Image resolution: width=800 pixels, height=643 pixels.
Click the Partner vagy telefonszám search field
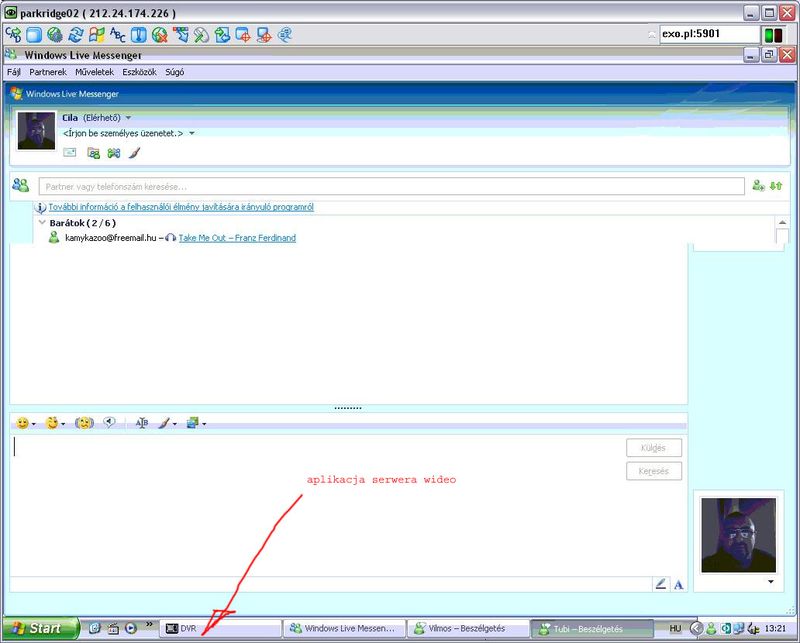pos(391,186)
